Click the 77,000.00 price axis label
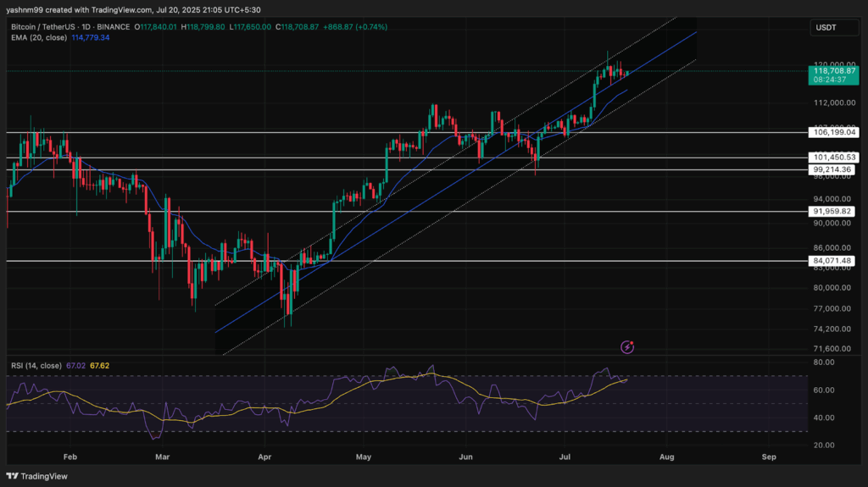Screen dimensions: 868x487 click(832, 309)
